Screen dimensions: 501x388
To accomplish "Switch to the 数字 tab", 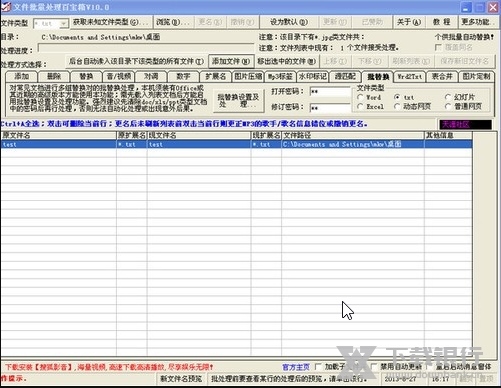I will coord(183,76).
